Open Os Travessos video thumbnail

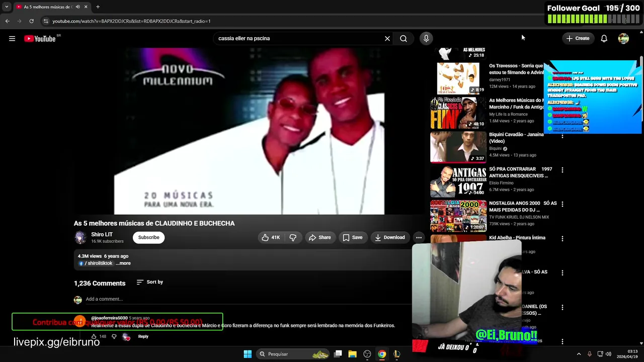[x=458, y=78]
